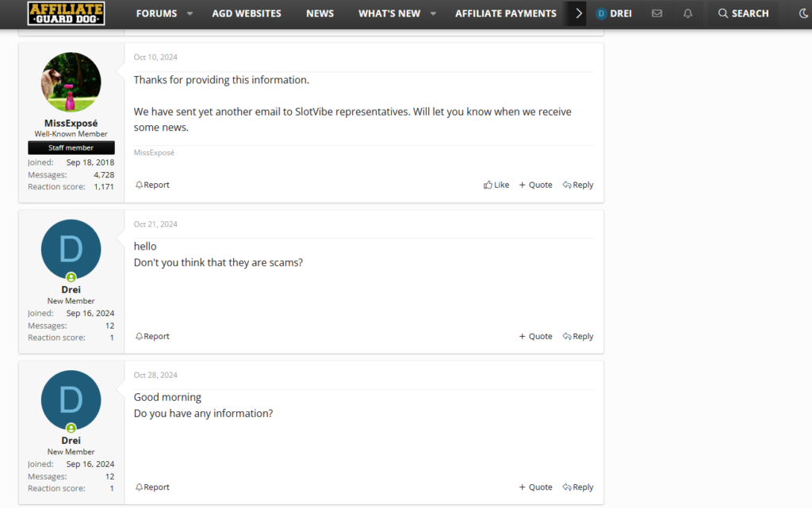Open the inbox envelope icon
The width and height of the screenshot is (812, 508).
coord(657,13)
